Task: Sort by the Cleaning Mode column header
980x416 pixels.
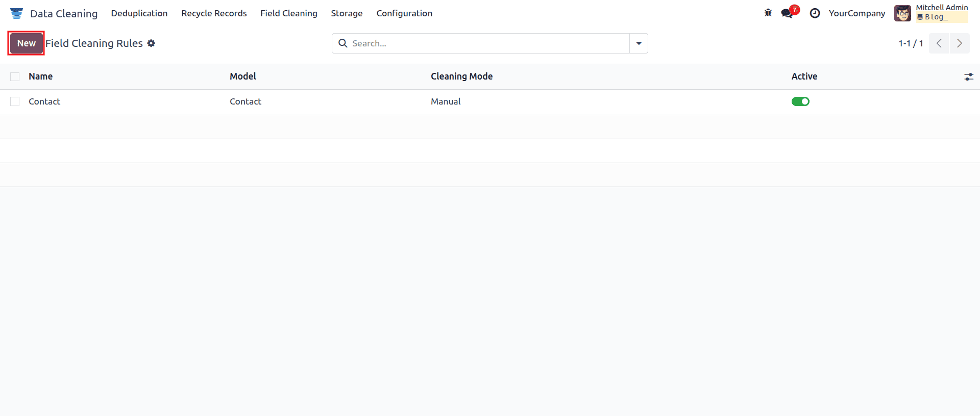Action: pos(461,76)
